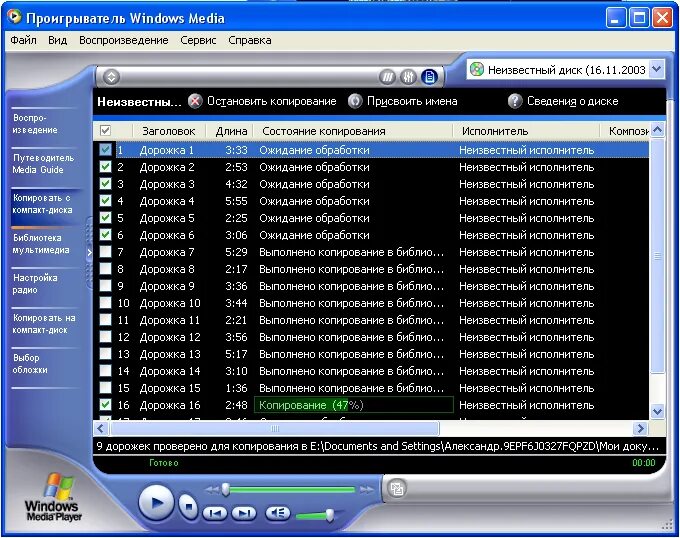The image size is (680, 538).
Task: Click the vertical scrollbar thumb
Action: 657,255
